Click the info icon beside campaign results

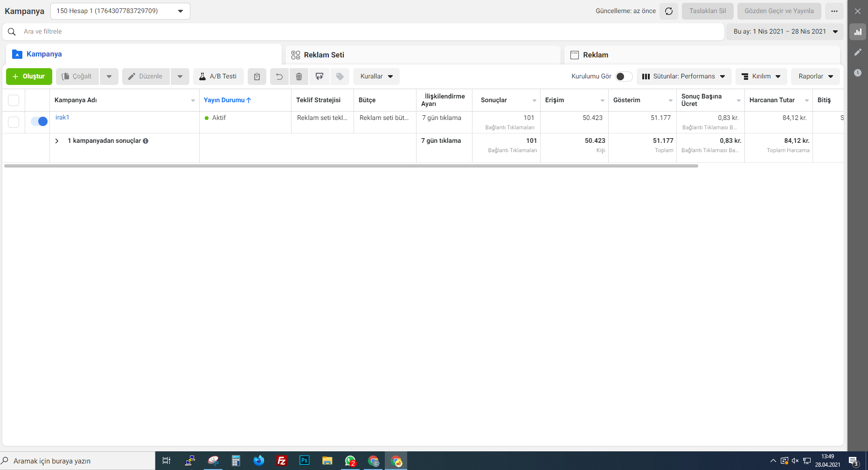click(146, 141)
